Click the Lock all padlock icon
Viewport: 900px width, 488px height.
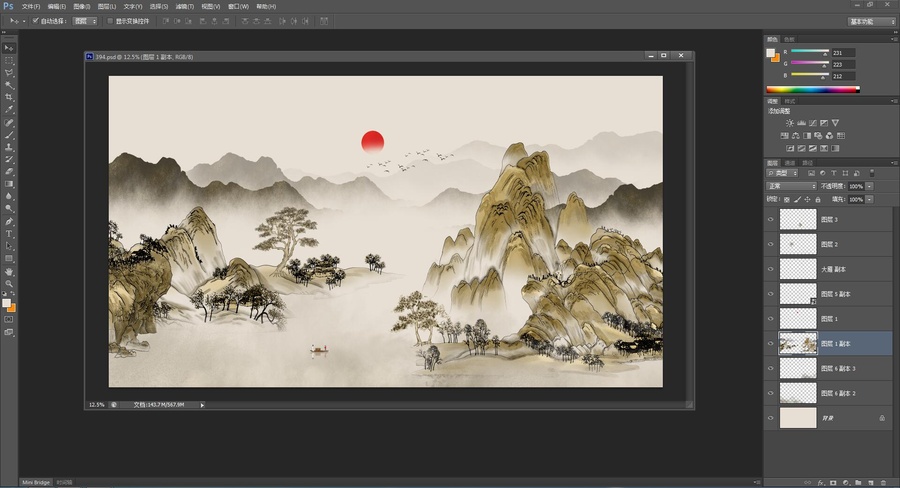click(x=818, y=199)
